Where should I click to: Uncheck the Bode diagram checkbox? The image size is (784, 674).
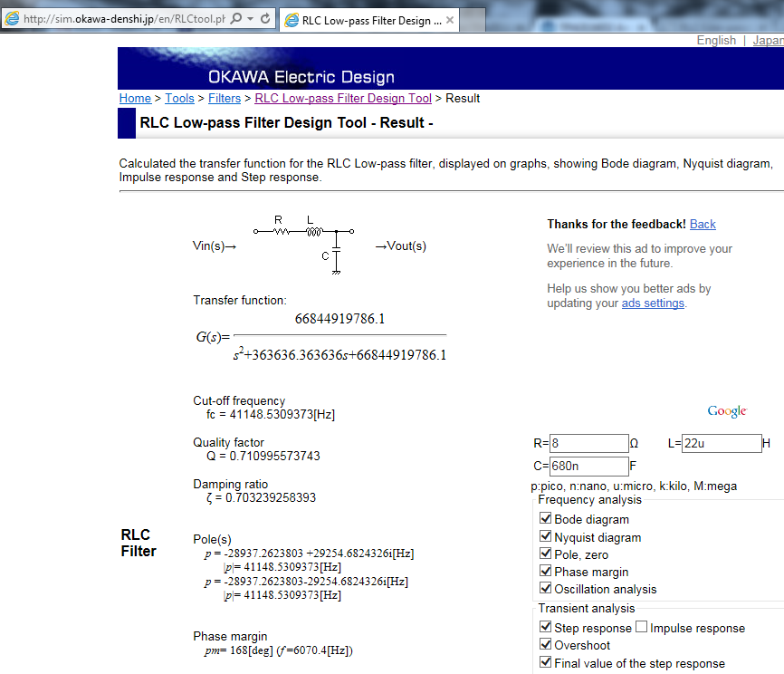pyautogui.click(x=546, y=518)
